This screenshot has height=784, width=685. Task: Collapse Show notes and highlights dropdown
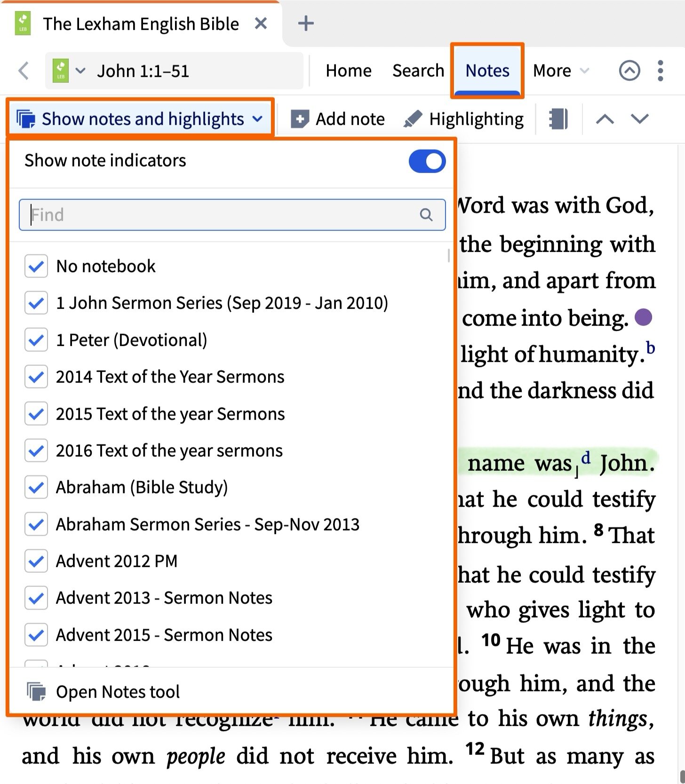click(140, 119)
